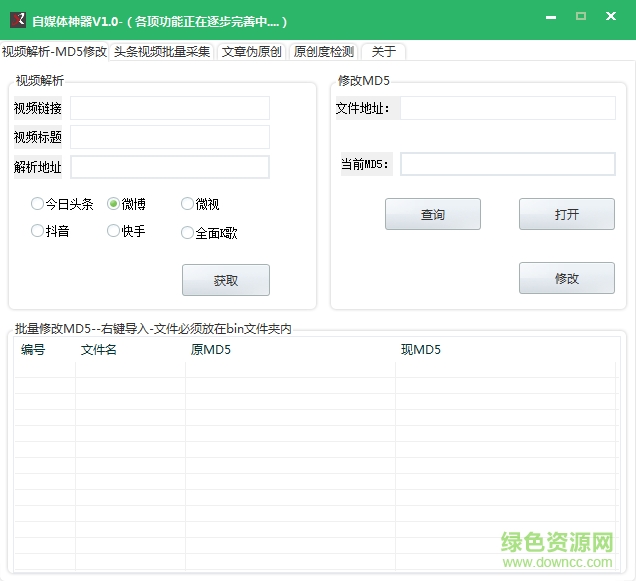Click the 查询 button

(432, 214)
